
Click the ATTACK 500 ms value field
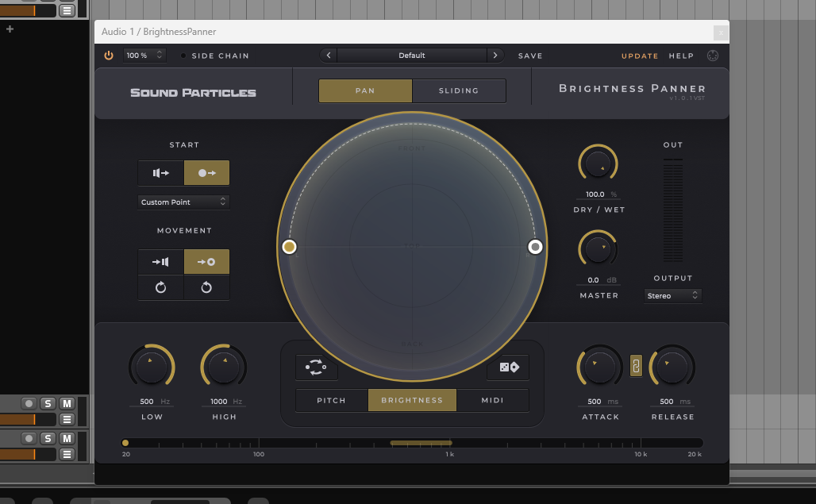599,402
